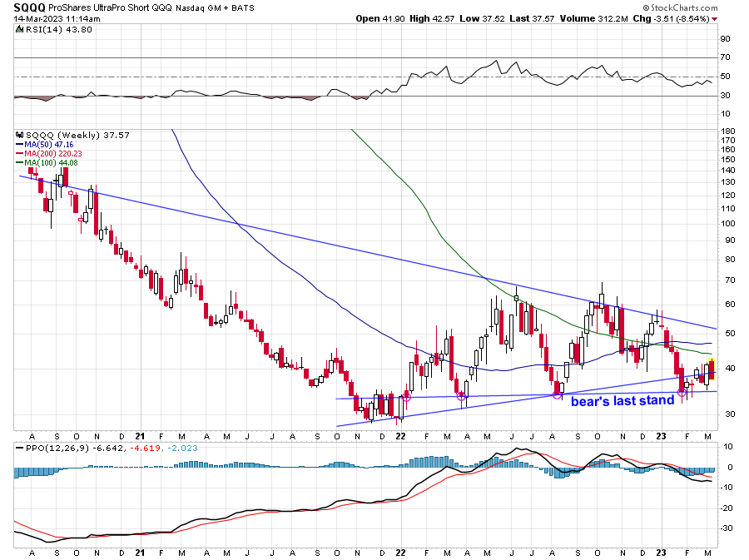
Task: Click the 120 price axis label
Action: click(728, 196)
